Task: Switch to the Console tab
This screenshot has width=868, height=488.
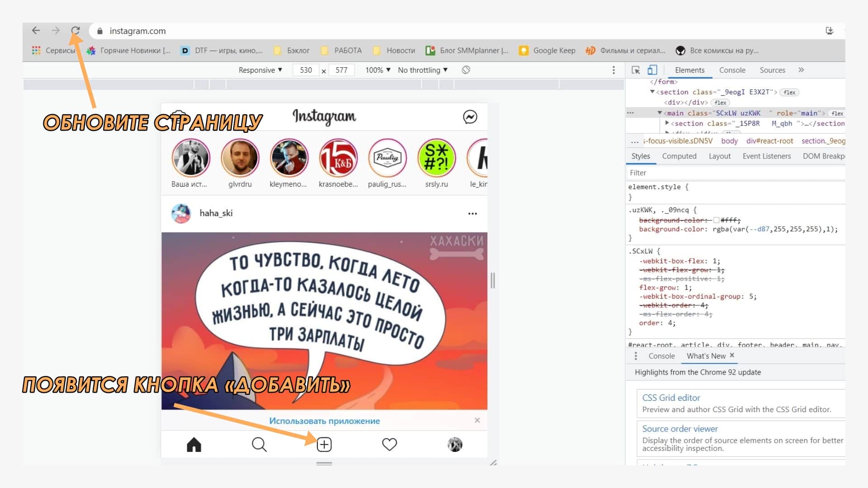Action: pyautogui.click(x=732, y=70)
